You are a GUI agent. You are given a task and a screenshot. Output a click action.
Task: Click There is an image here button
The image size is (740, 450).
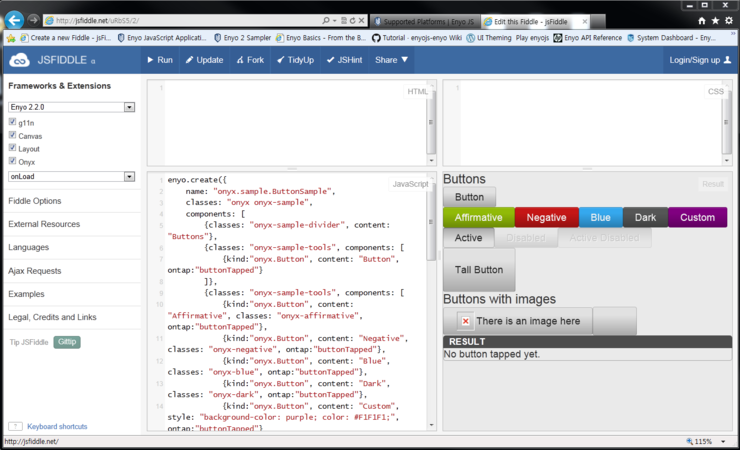518,321
